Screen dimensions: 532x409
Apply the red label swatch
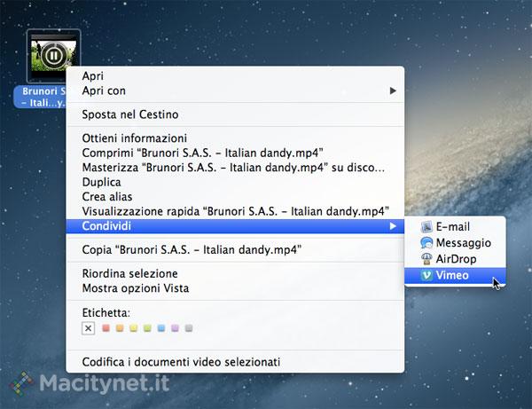click(106, 328)
